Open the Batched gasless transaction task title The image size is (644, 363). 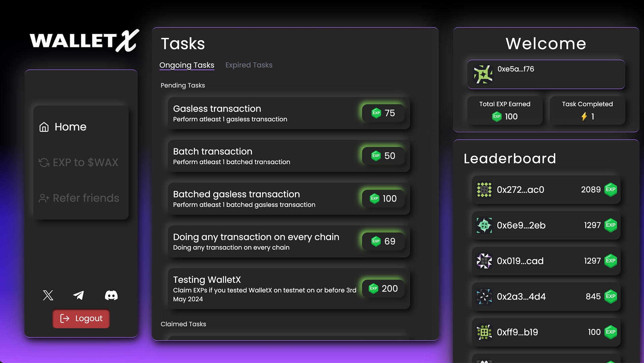coord(236,194)
